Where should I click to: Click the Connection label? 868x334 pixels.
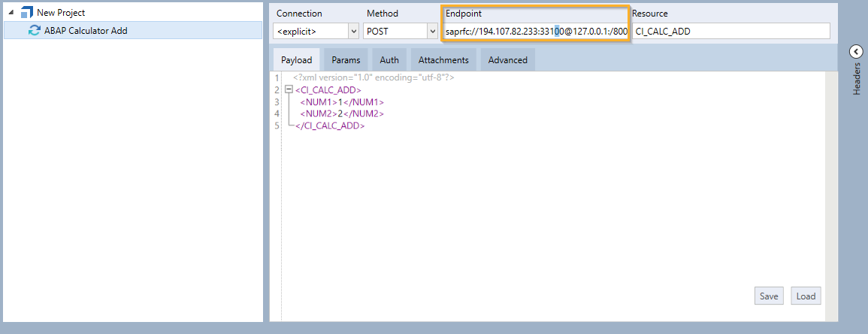[299, 14]
